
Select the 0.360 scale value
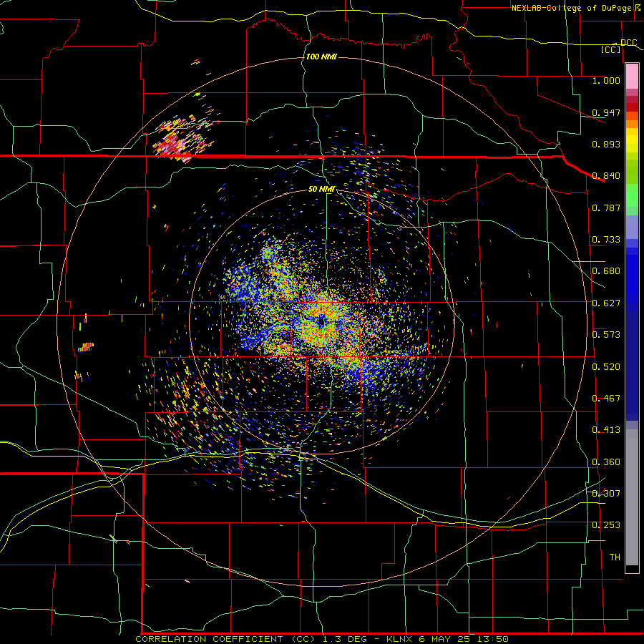tap(606, 462)
